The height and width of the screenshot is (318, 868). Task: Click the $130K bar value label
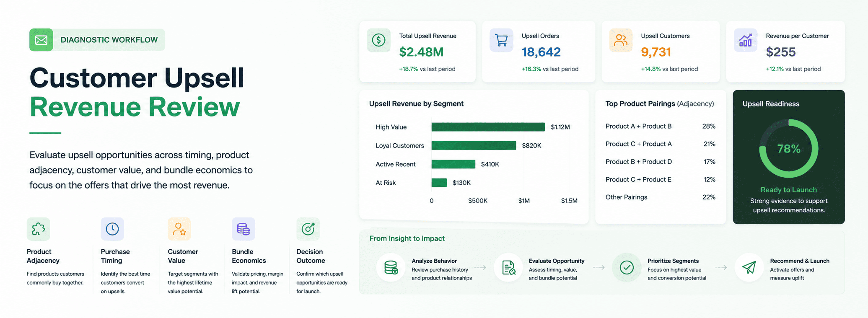461,183
